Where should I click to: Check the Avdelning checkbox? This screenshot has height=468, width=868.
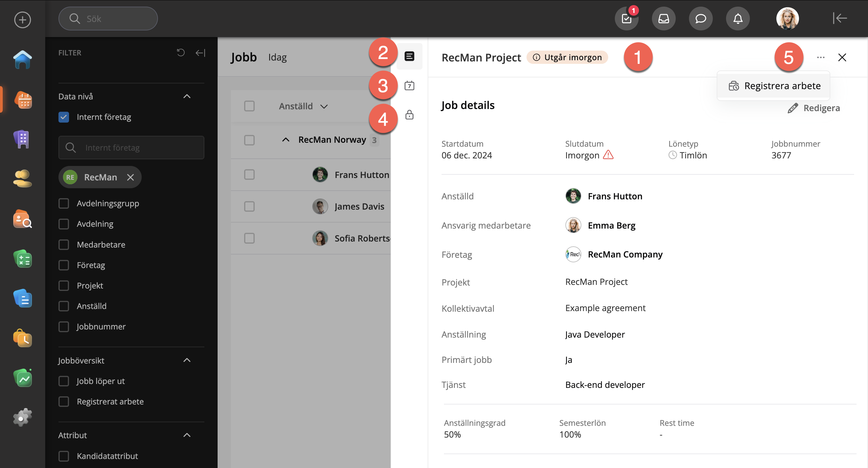[64, 224]
